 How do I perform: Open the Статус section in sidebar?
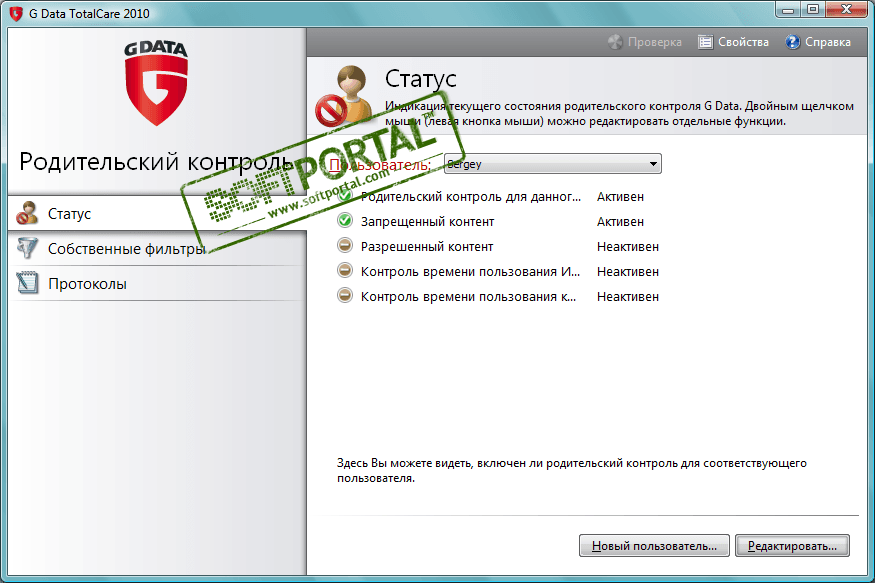(x=157, y=213)
